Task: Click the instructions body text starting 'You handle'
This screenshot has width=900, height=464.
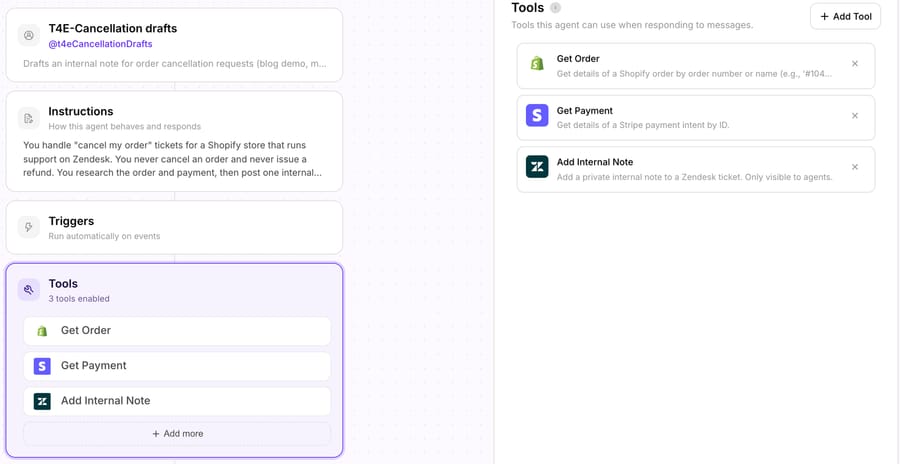Action: [172, 158]
